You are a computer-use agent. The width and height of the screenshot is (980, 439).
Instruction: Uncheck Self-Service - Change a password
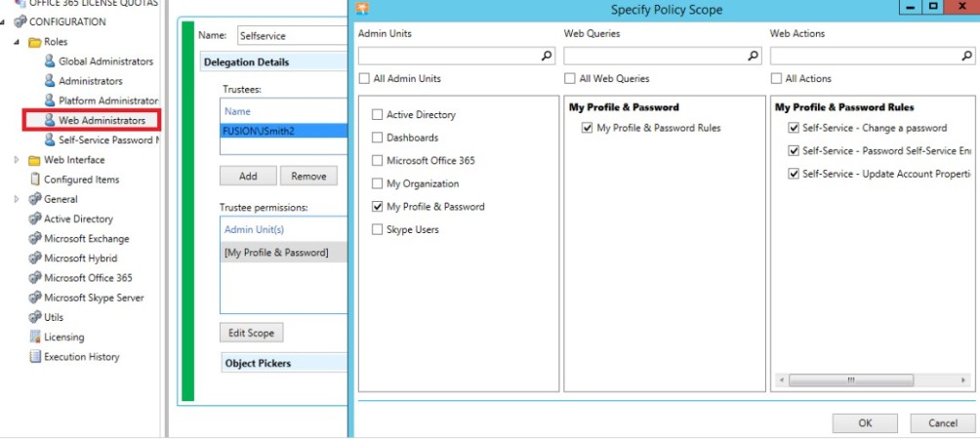coord(794,128)
